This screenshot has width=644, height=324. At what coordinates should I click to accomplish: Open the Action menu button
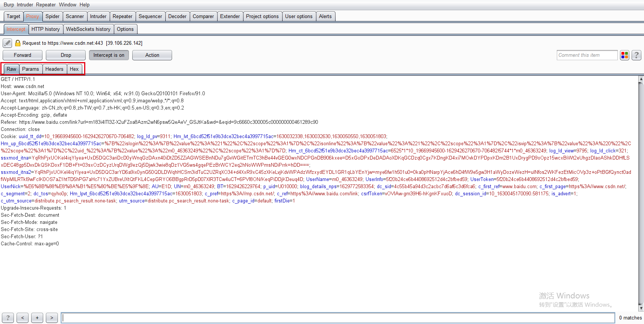(x=152, y=55)
